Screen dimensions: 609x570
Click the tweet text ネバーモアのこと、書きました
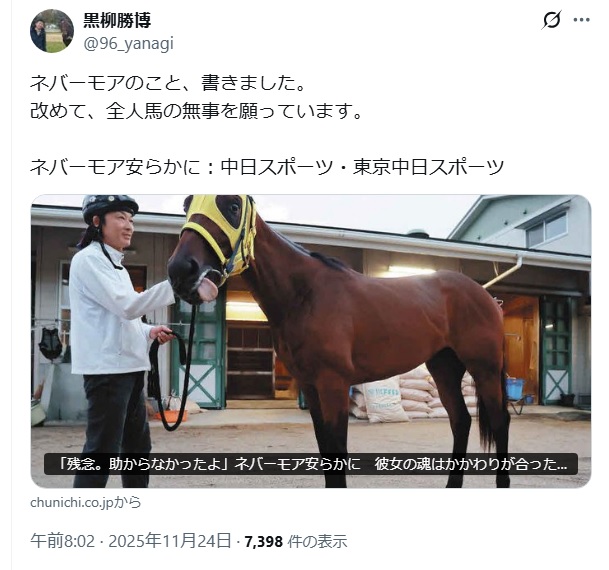[x=168, y=83]
